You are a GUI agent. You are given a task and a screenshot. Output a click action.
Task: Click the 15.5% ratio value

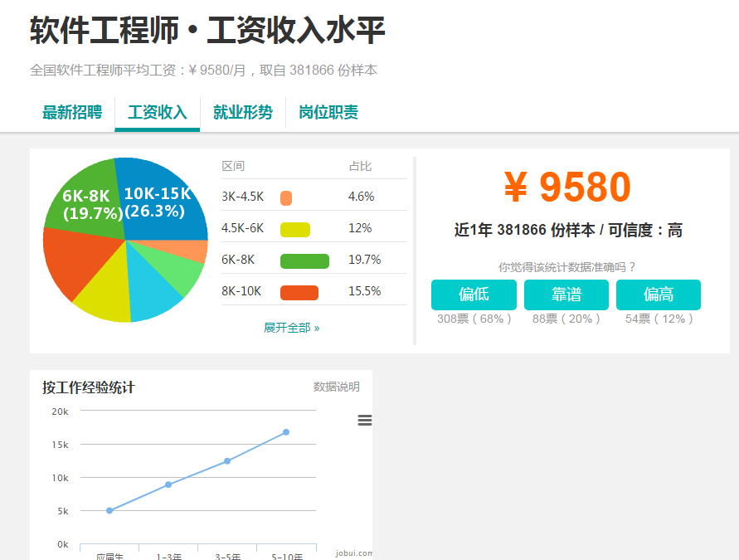tap(364, 291)
